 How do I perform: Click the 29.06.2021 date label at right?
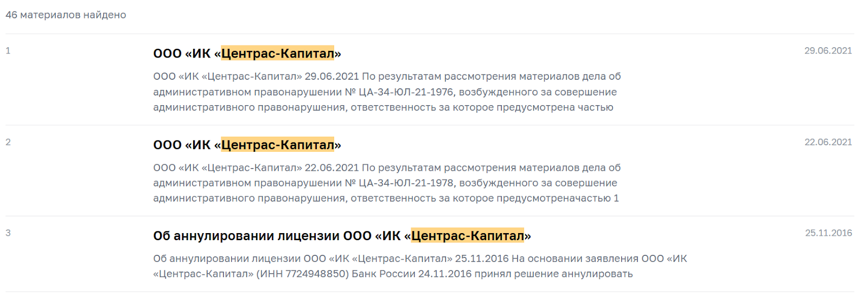coord(828,51)
